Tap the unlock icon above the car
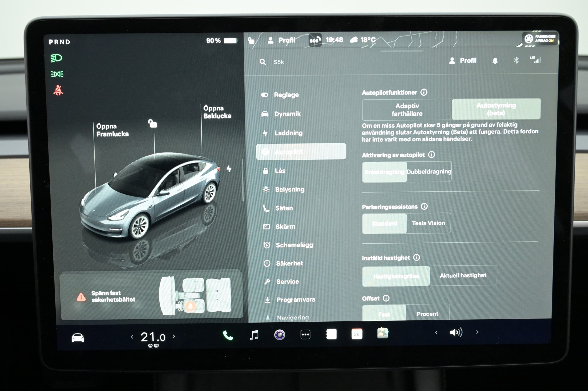The image size is (588, 391). click(152, 123)
